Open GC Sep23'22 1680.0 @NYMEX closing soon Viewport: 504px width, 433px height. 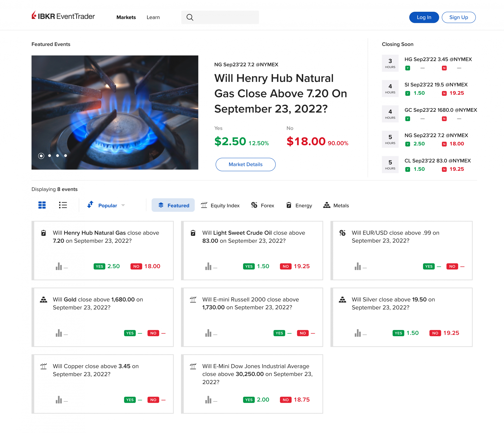pyautogui.click(x=441, y=110)
